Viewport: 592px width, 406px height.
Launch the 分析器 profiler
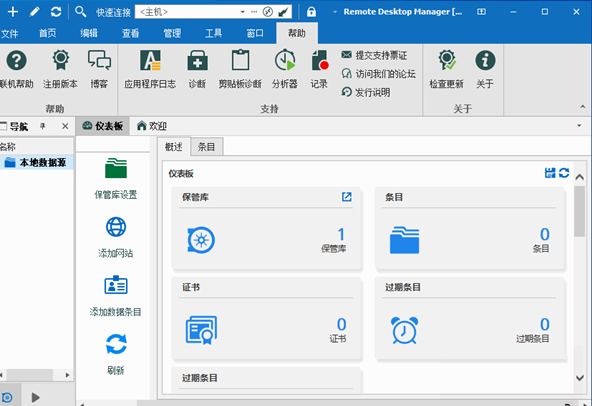(x=285, y=69)
